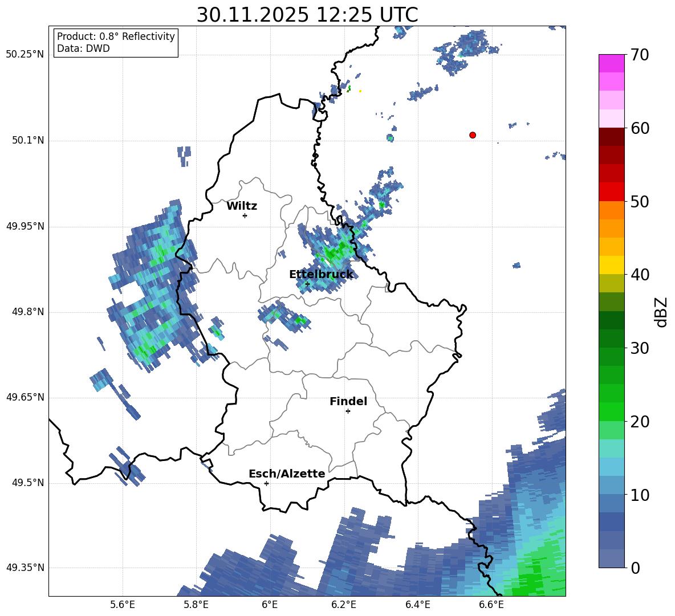Click the Findel station cross marker
The image size is (675, 616).
coord(348,411)
